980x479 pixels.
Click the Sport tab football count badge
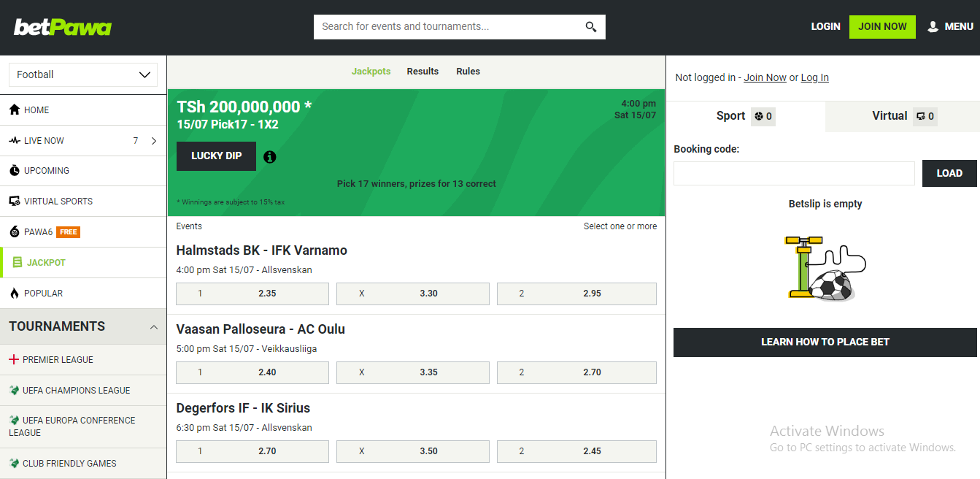(x=763, y=116)
